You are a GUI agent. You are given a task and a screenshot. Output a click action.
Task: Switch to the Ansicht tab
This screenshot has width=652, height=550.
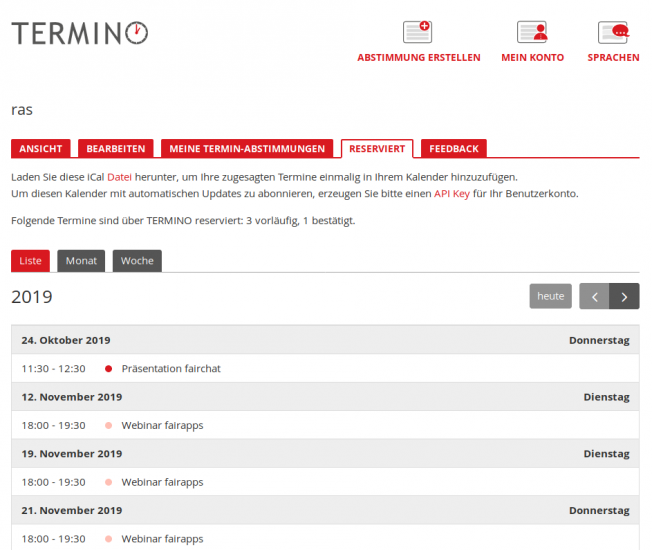[x=41, y=149]
